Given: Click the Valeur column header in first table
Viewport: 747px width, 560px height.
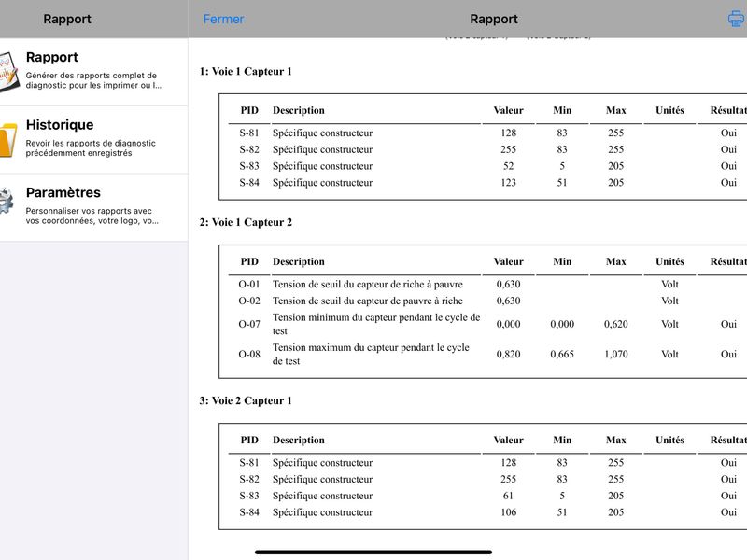Looking at the screenshot, I should click(508, 110).
